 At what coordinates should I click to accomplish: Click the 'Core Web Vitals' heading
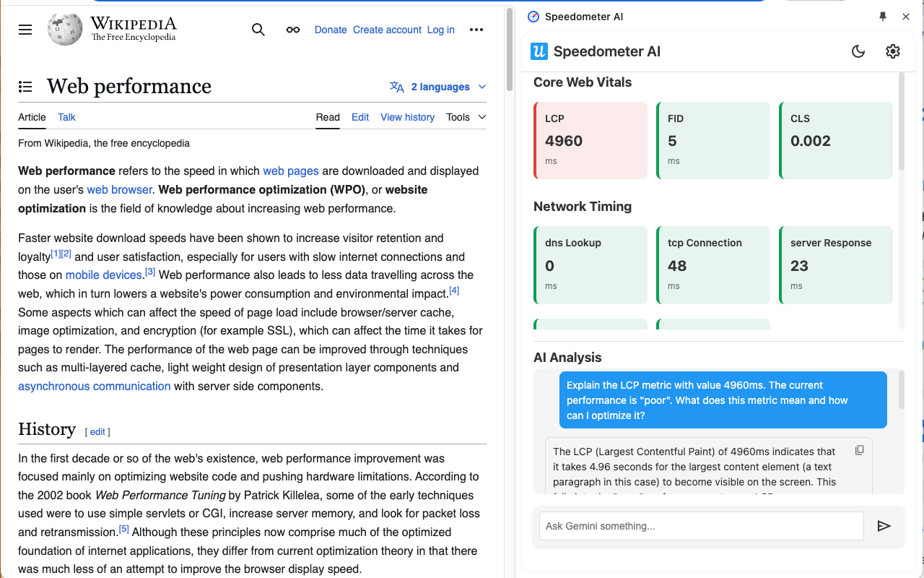(x=583, y=82)
